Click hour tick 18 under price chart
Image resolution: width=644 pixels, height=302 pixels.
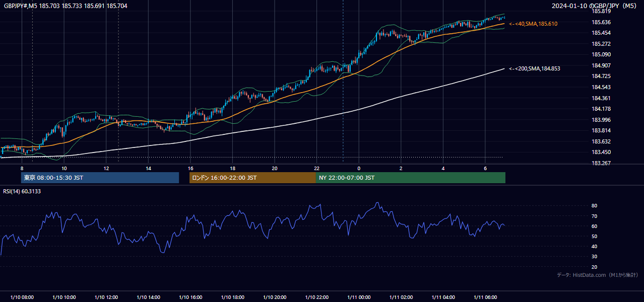[232, 168]
